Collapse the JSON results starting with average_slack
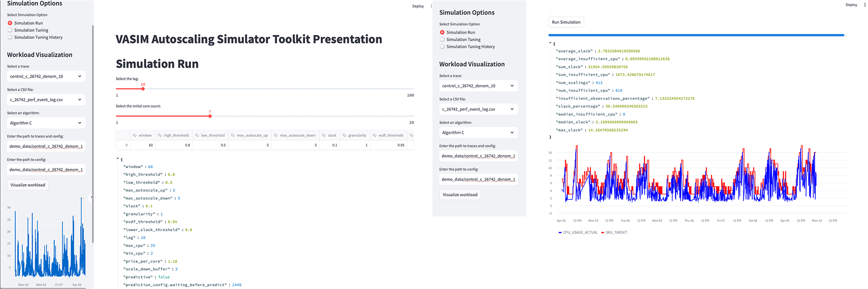The width and height of the screenshot is (868, 289). pos(550,43)
